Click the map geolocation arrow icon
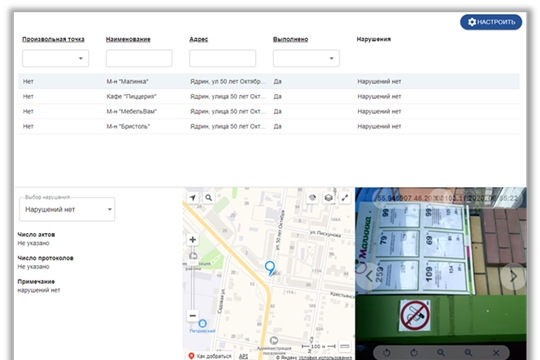Viewport: 540px width, 360px height. click(x=193, y=198)
